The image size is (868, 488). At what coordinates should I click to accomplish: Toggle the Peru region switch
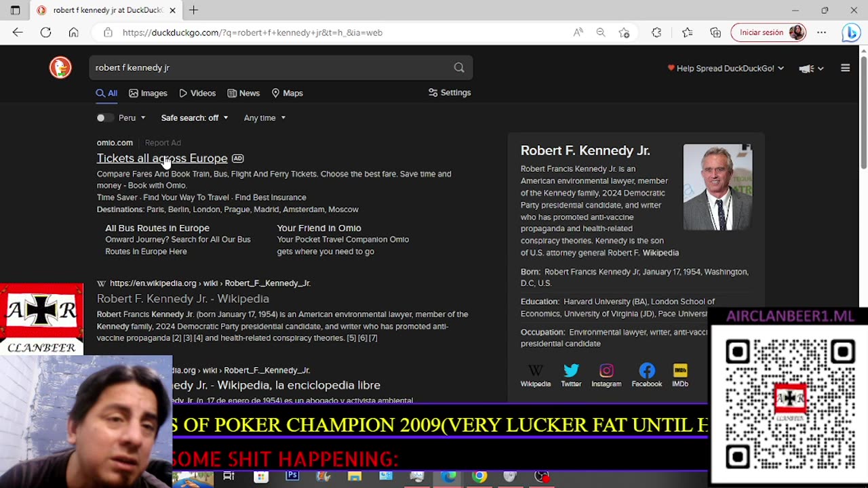104,118
